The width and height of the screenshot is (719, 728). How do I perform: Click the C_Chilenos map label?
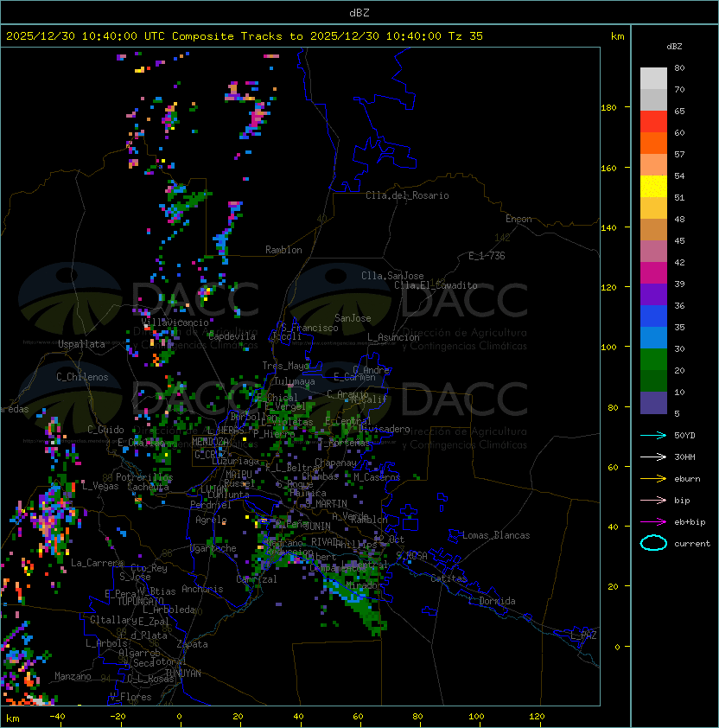(82, 377)
